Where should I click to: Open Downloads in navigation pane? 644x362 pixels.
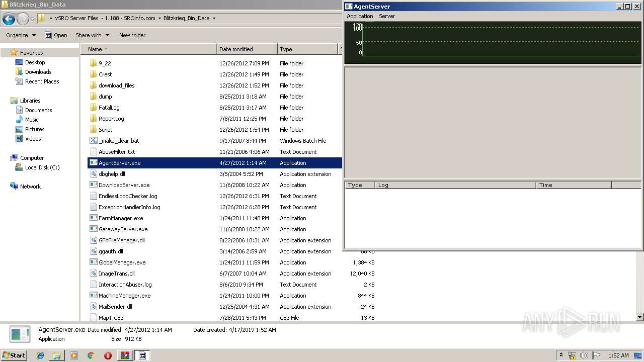pyautogui.click(x=38, y=72)
